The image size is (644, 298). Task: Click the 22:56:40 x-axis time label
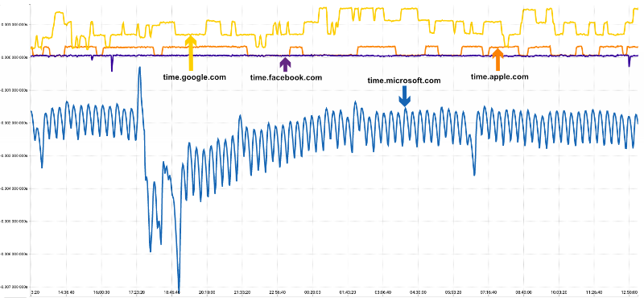[277, 293]
